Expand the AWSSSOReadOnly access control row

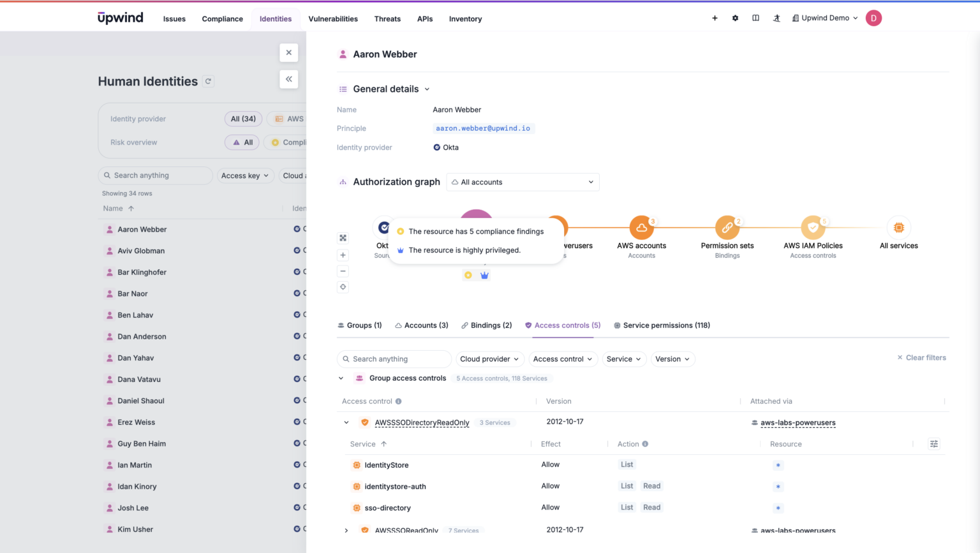coord(346,530)
